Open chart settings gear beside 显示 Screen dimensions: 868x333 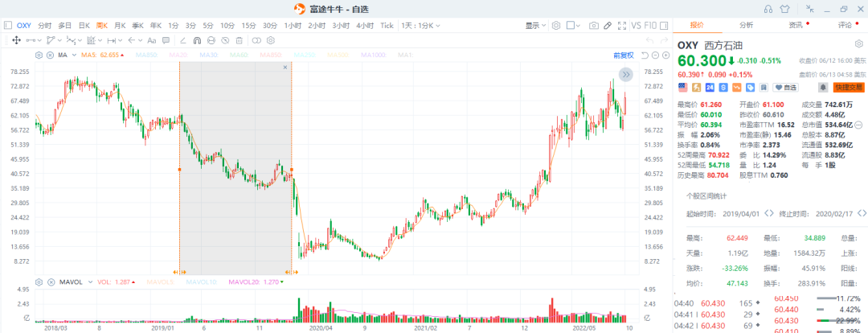tap(556, 26)
